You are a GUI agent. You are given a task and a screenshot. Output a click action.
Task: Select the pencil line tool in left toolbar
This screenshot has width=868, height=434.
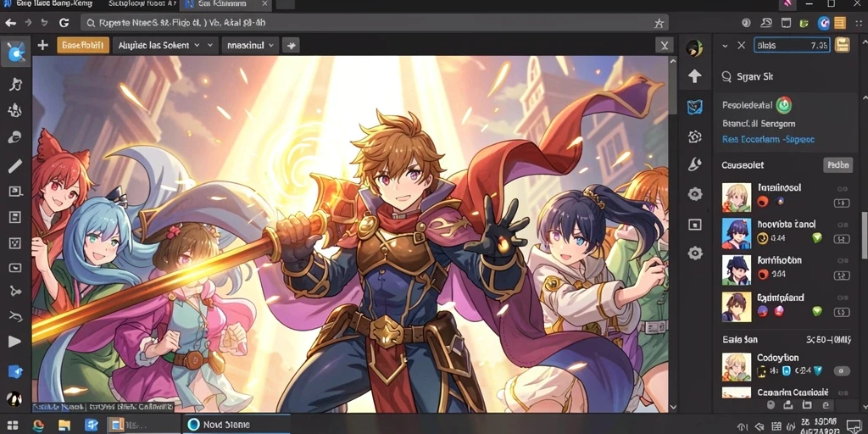[x=15, y=165]
